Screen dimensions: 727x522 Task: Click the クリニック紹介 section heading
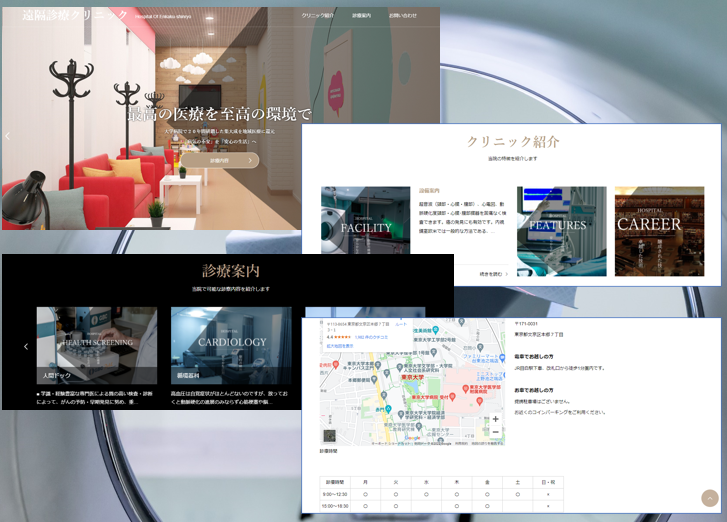pos(513,142)
